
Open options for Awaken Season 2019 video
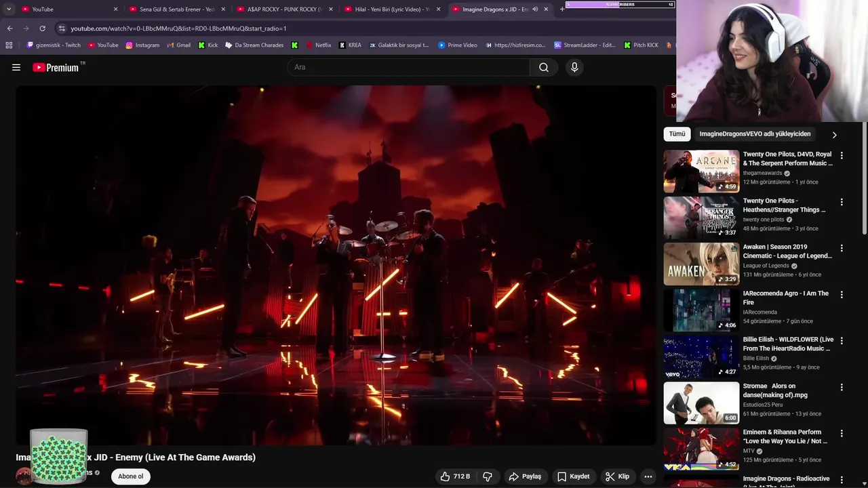point(842,248)
